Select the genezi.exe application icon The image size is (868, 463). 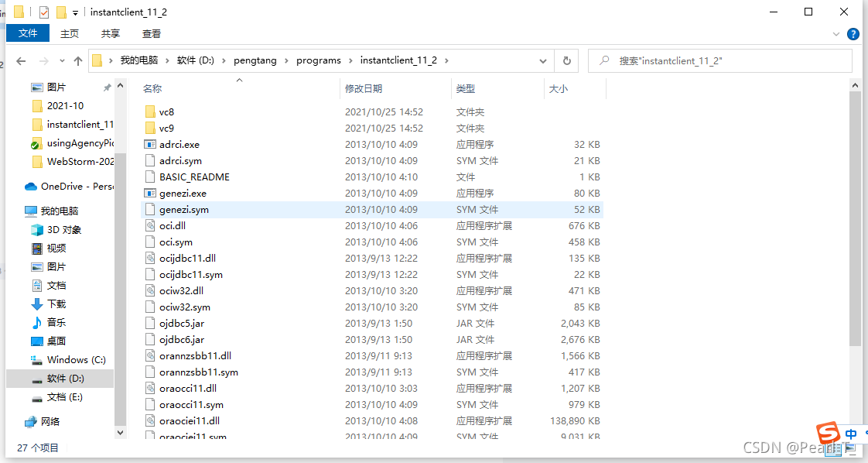[x=150, y=194]
